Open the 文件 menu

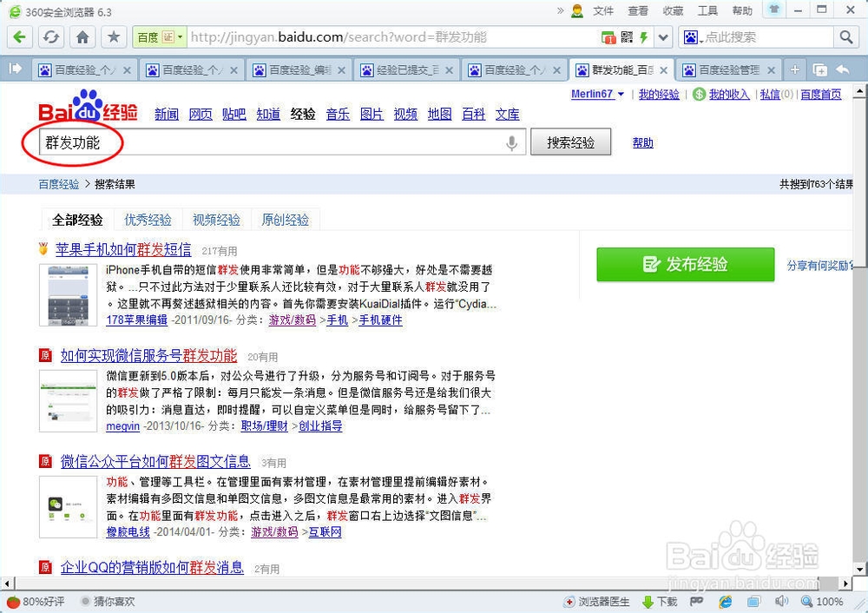(x=603, y=11)
